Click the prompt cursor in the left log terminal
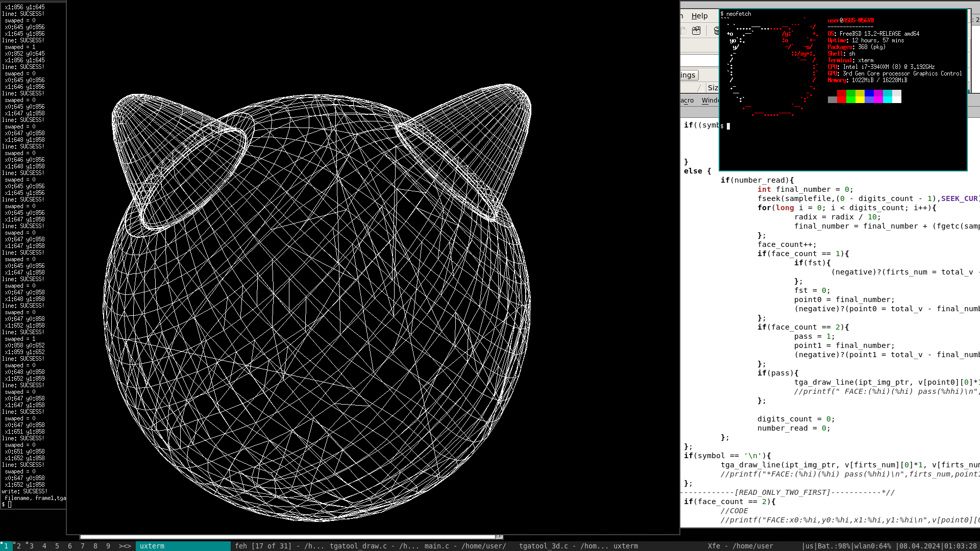Screen dimensions: 980x551 (x=9, y=505)
